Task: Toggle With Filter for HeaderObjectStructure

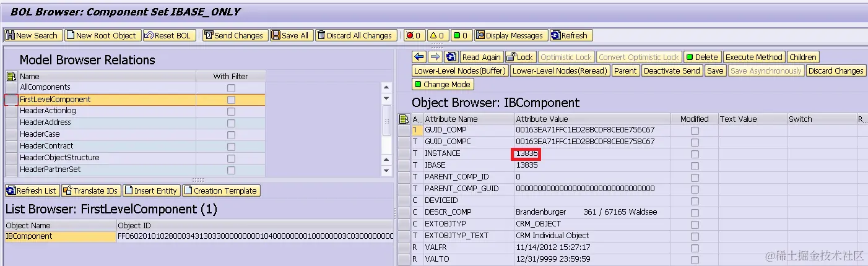Action: pyautogui.click(x=231, y=158)
